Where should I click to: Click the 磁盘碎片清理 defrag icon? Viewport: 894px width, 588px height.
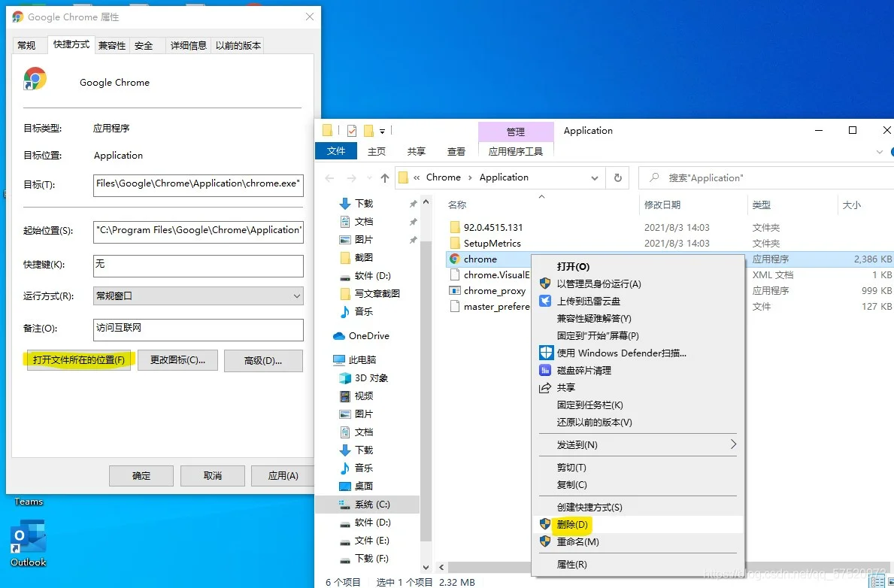545,370
